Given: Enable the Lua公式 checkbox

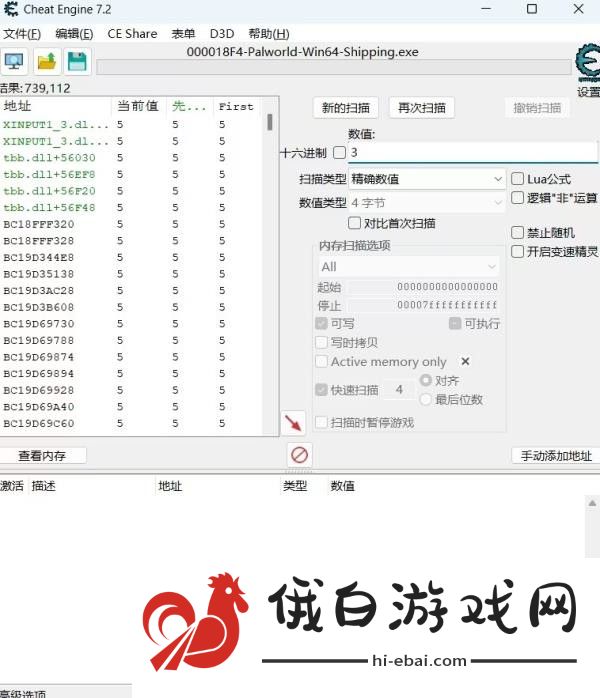Looking at the screenshot, I should (x=517, y=179).
